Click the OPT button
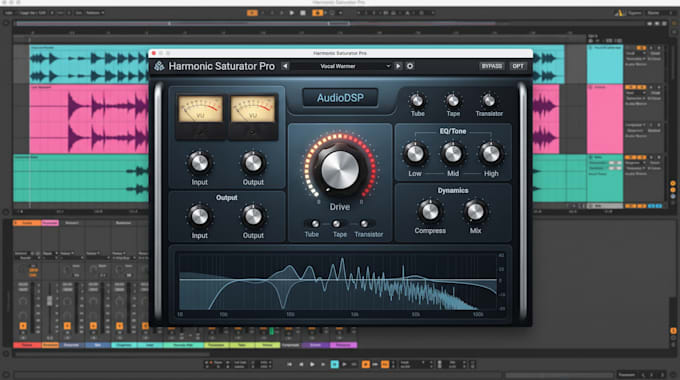The image size is (680, 380). [x=518, y=66]
